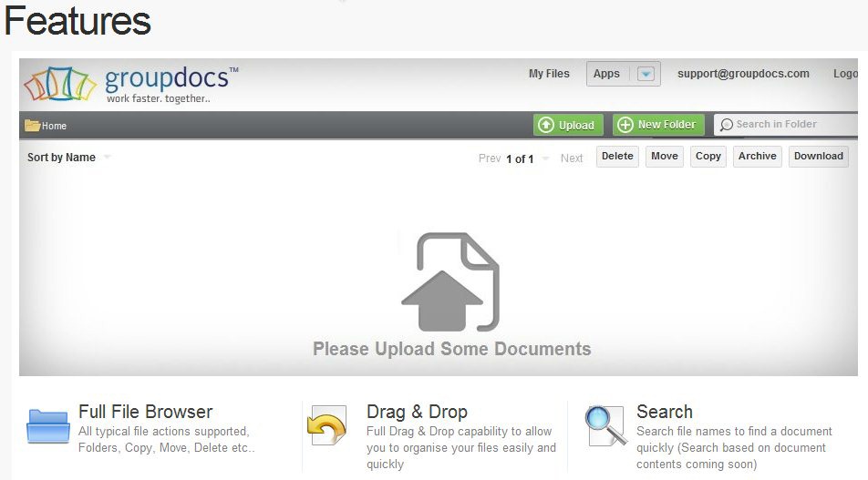Click the upload document placeholder icon

coord(450,282)
